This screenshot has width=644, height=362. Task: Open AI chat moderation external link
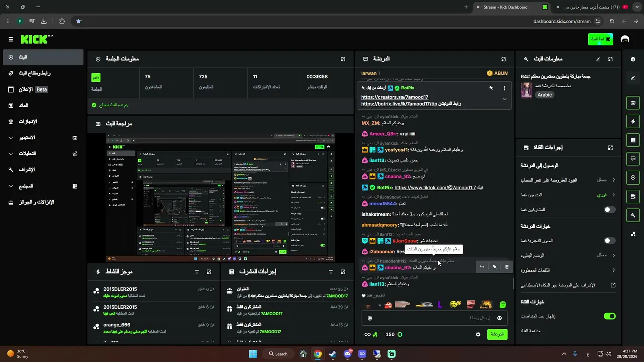[x=613, y=285]
